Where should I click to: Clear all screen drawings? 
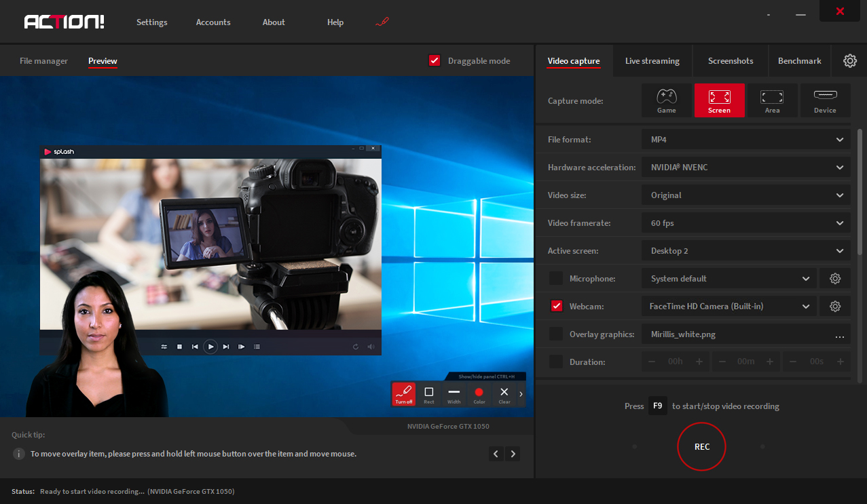pos(504,393)
